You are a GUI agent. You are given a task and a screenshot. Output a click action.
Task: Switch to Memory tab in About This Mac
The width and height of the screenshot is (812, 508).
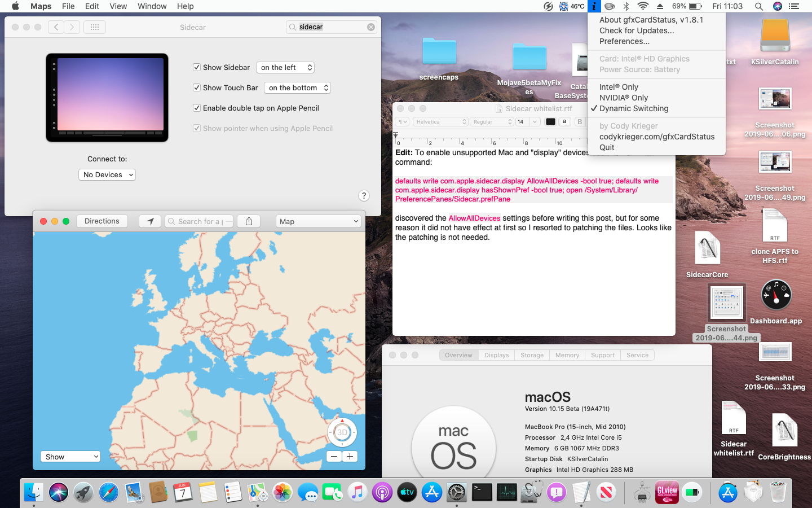click(x=567, y=355)
